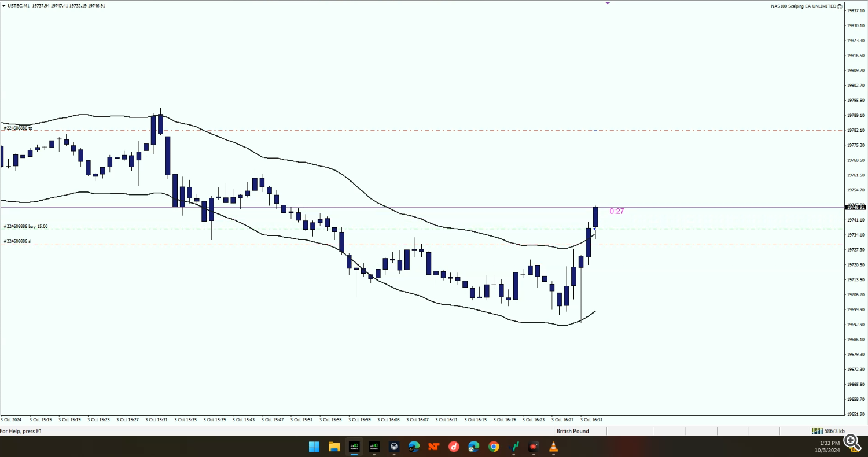Open File Explorer from the taskbar

(334, 447)
